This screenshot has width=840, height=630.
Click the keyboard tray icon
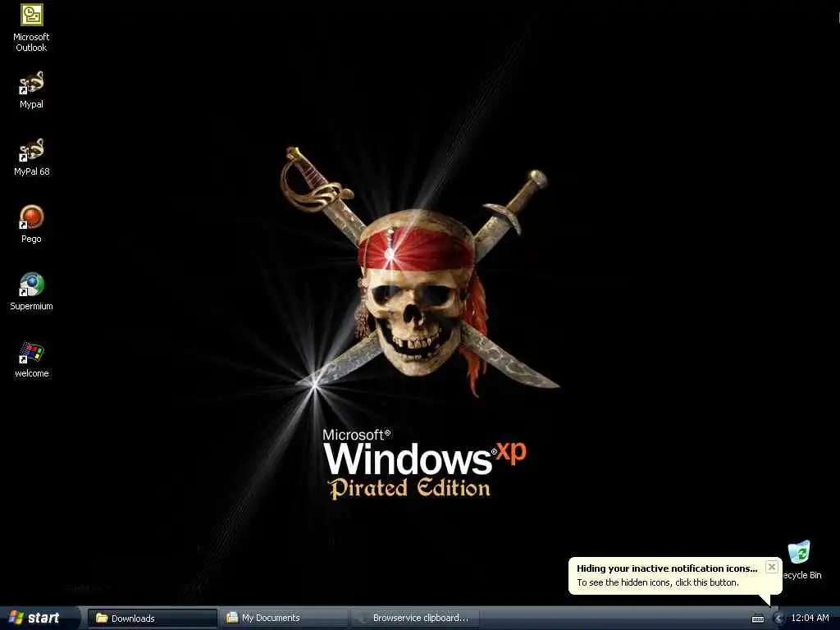758,619
